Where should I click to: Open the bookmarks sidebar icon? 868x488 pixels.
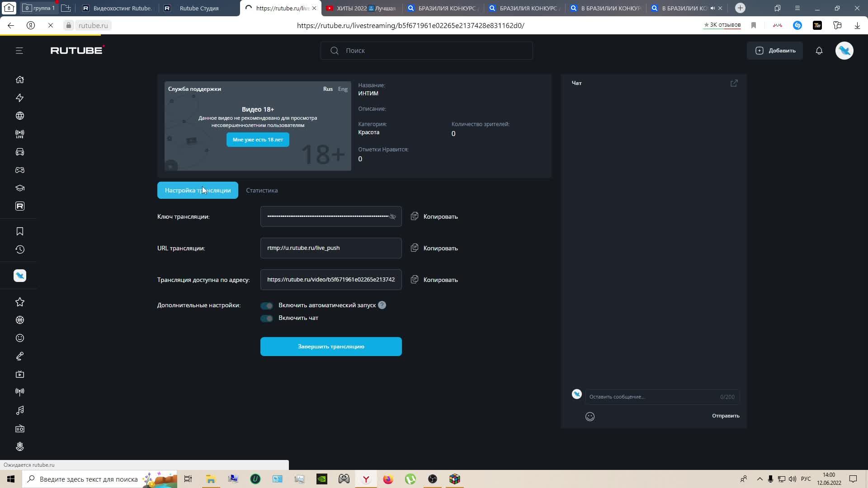(20, 231)
